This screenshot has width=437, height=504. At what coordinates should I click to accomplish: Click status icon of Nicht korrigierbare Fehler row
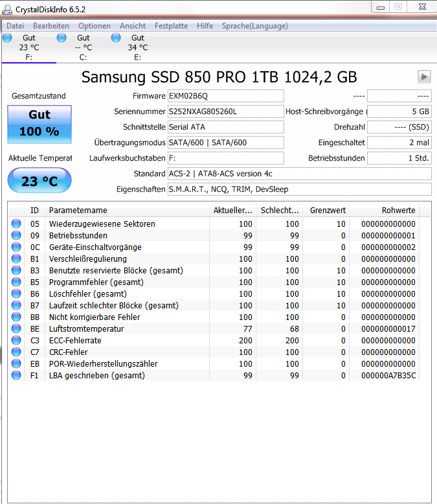coord(16,317)
